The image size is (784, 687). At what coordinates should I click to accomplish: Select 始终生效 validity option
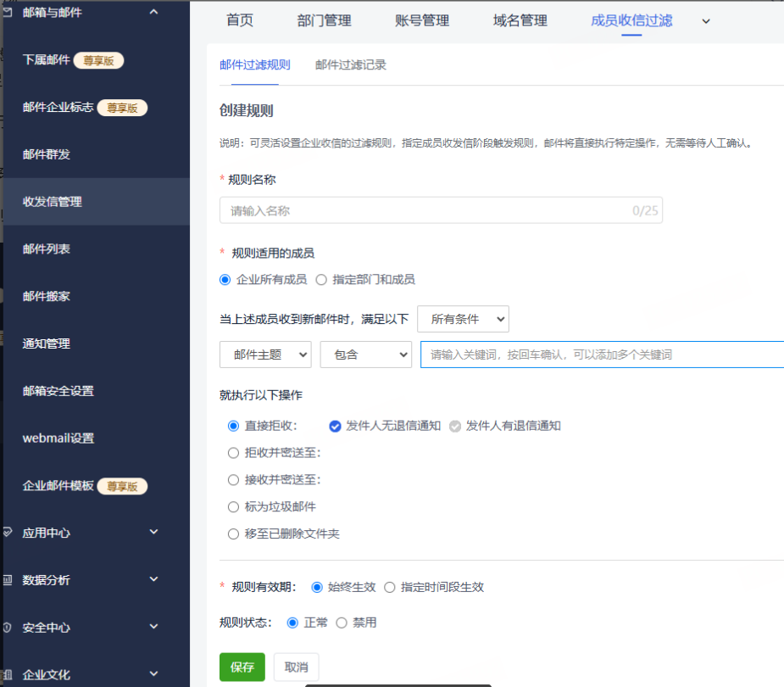point(316,587)
